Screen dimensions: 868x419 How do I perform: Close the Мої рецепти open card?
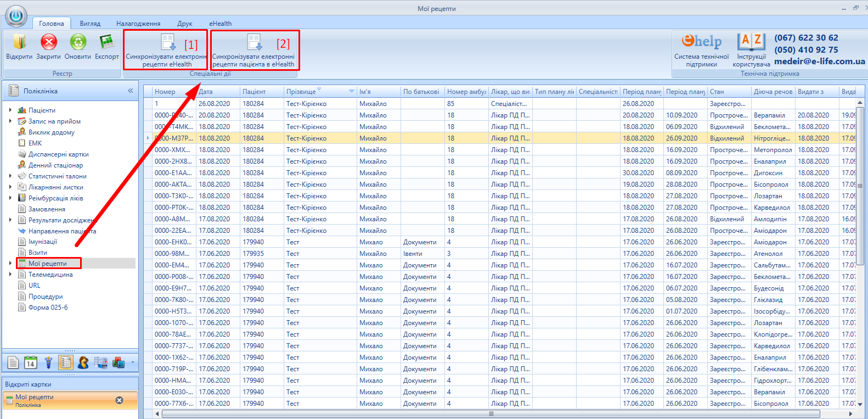click(119, 400)
